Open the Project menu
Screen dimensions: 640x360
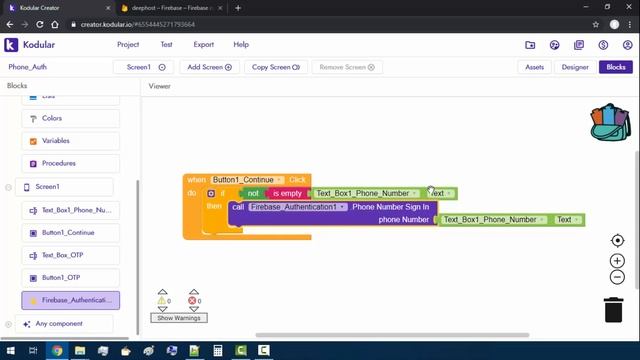tap(128, 44)
